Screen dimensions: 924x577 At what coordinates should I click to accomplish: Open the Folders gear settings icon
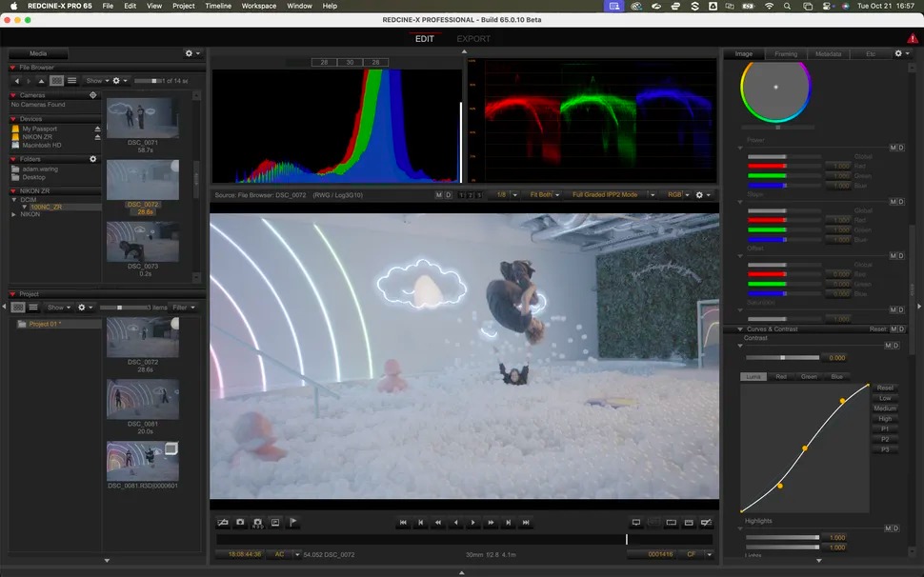(92, 159)
